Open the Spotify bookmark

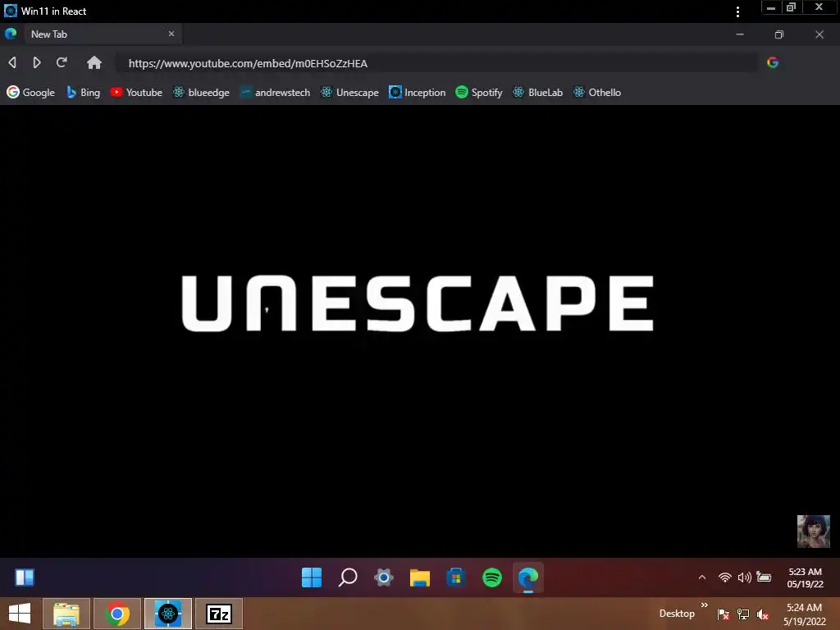pyautogui.click(x=479, y=92)
